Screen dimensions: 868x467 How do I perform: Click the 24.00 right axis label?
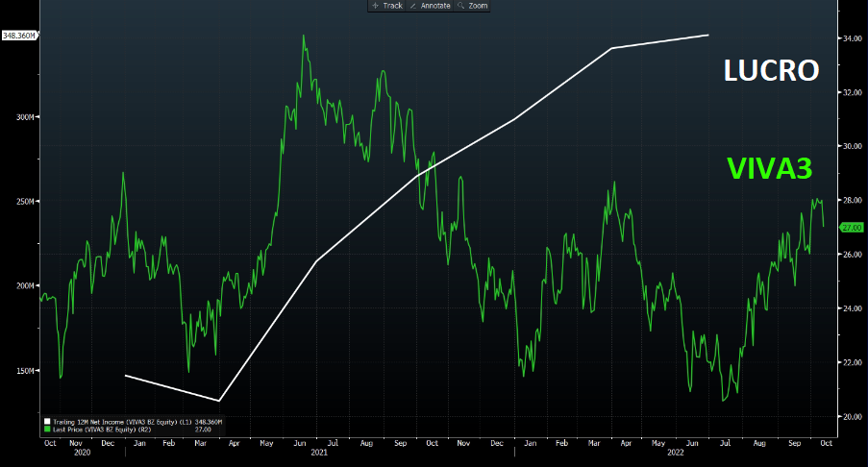coord(852,308)
